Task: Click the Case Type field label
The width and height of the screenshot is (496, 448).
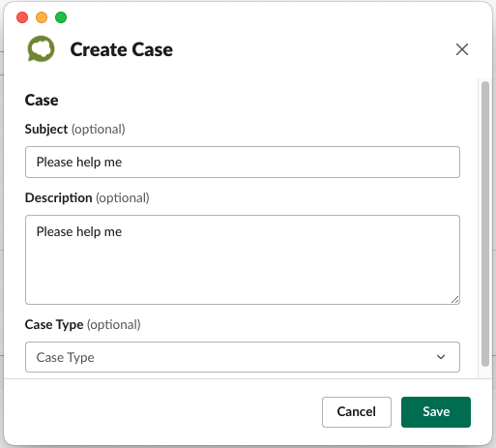Action: click(x=54, y=324)
